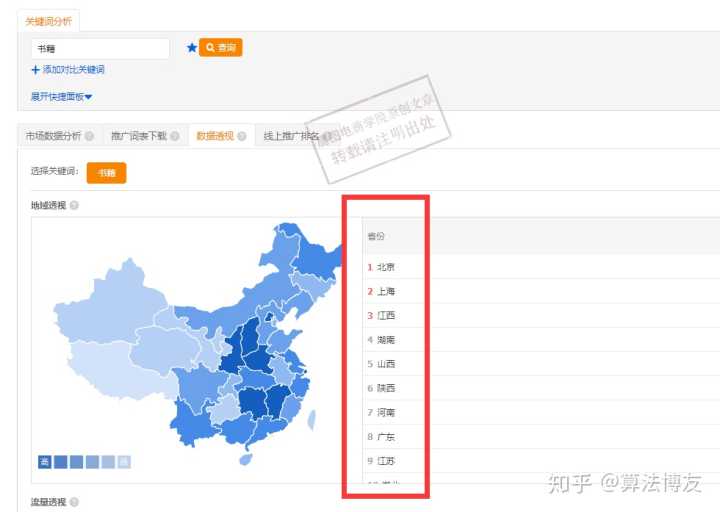The width and height of the screenshot is (720, 512).
Task: Click the darkest 高 legend swatch
Action: pos(44,461)
